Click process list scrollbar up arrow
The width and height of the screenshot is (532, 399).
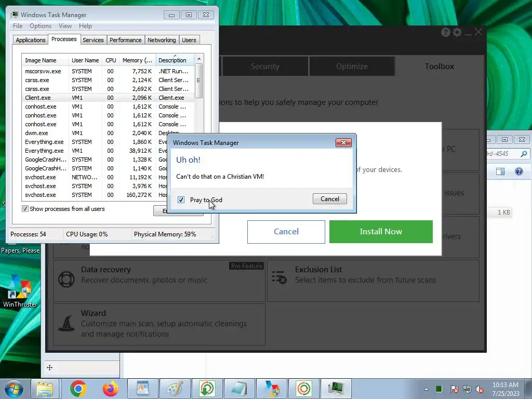199,59
